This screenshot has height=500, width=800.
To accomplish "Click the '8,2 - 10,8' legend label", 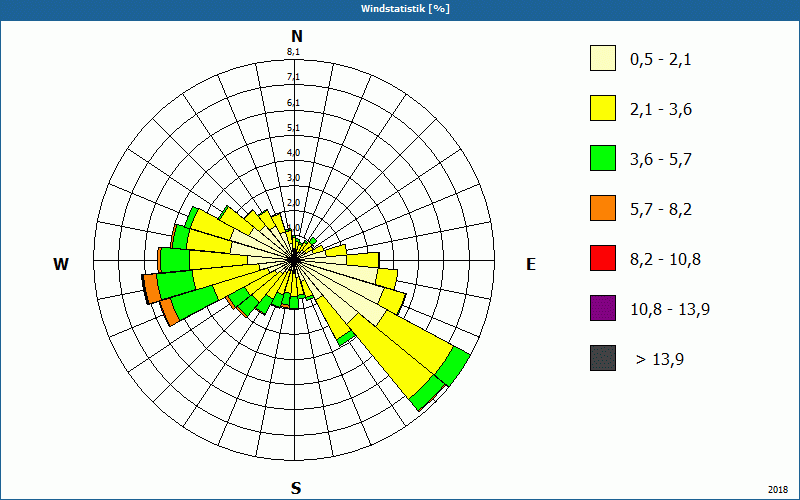I will (x=665, y=260).
